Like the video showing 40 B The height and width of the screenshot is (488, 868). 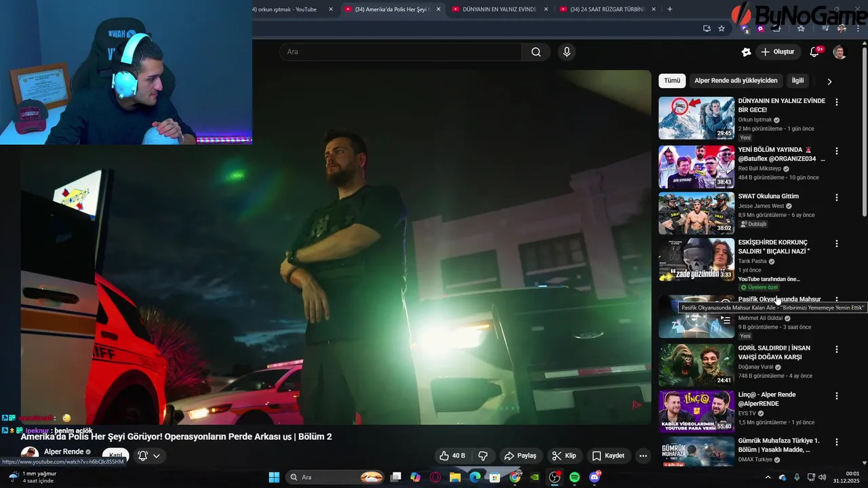pos(452,455)
